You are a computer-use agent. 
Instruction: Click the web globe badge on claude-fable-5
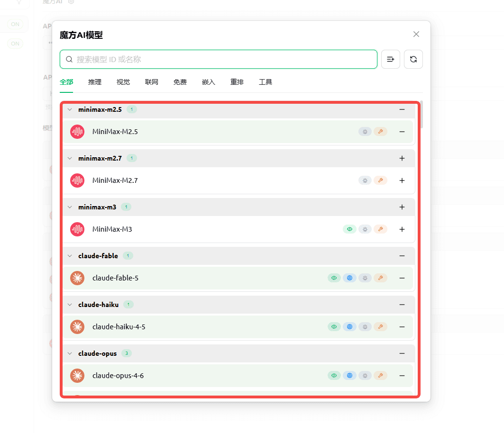(350, 278)
